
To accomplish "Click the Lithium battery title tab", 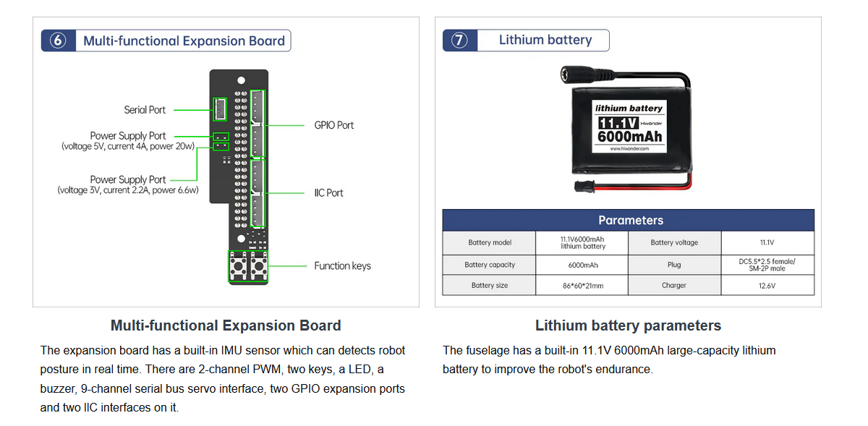I will coord(545,41).
